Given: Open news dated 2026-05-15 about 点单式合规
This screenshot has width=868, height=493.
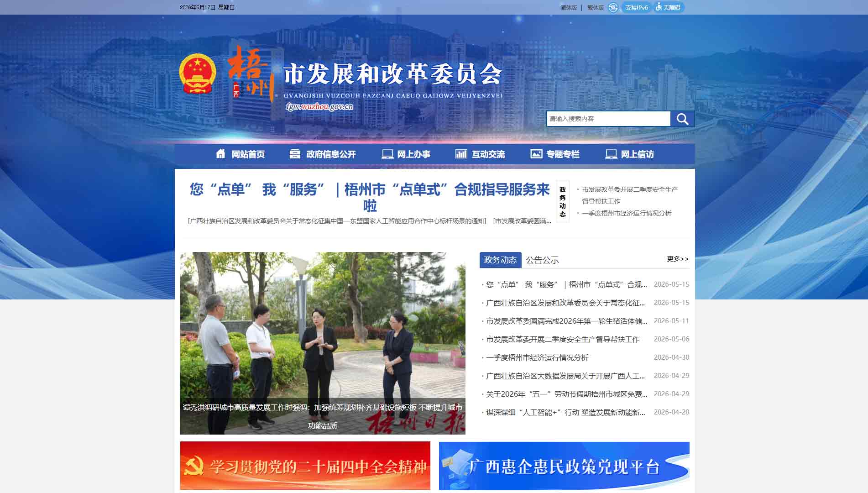Looking at the screenshot, I should pos(566,284).
